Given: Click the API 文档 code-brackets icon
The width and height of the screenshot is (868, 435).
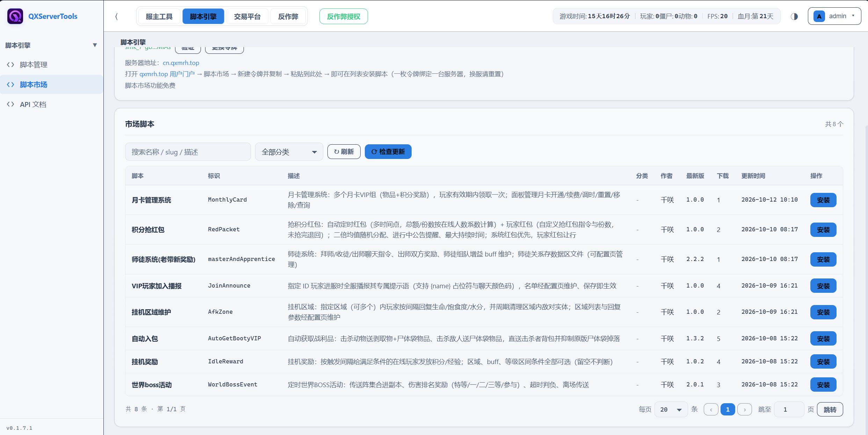Looking at the screenshot, I should pyautogui.click(x=10, y=104).
